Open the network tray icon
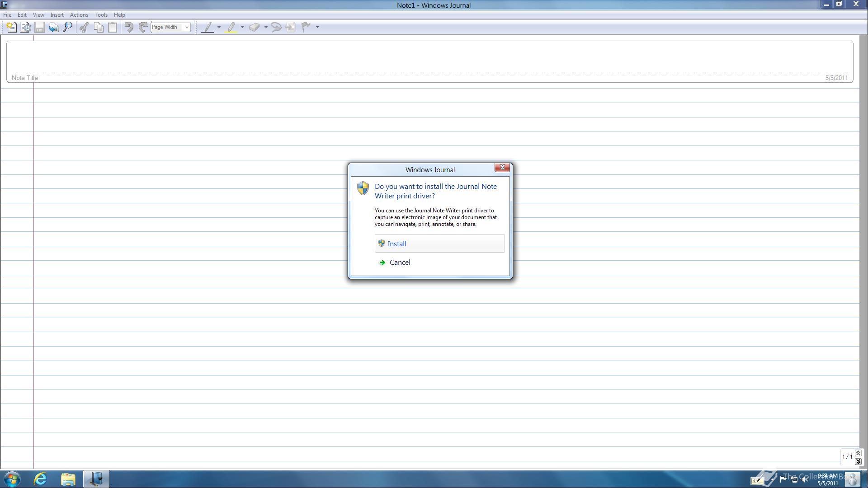The width and height of the screenshot is (868, 488). click(794, 479)
